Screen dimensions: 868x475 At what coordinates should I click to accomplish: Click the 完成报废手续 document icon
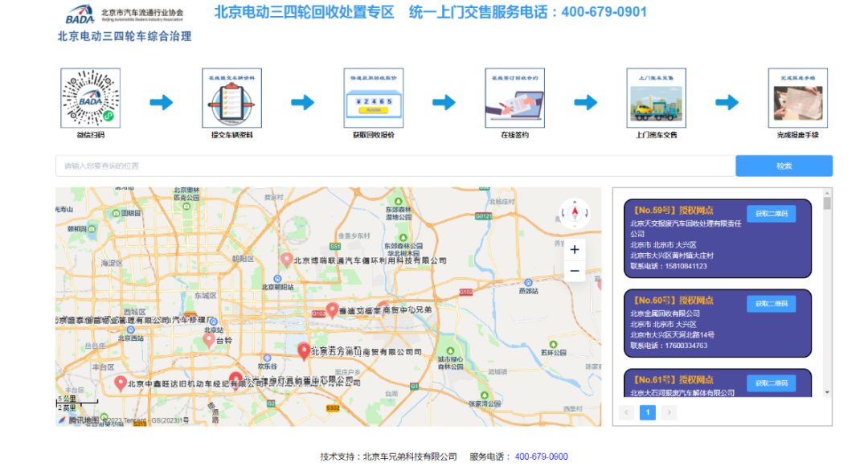798,98
